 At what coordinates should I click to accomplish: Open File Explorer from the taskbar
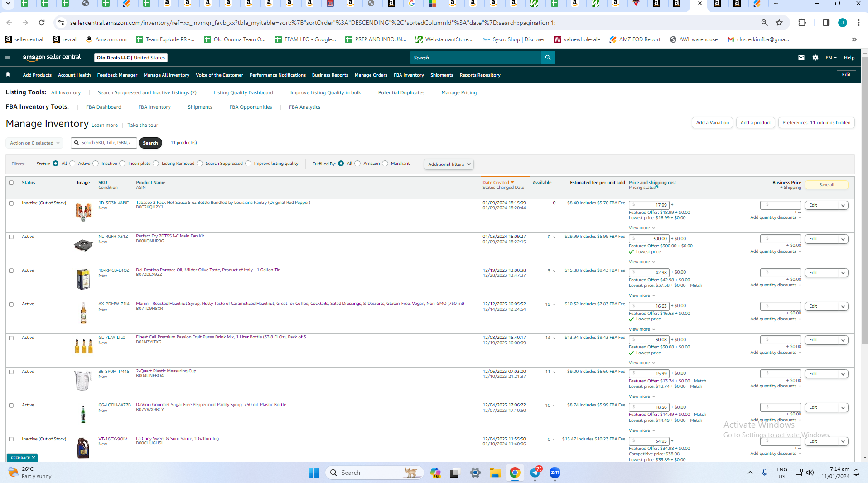(495, 473)
